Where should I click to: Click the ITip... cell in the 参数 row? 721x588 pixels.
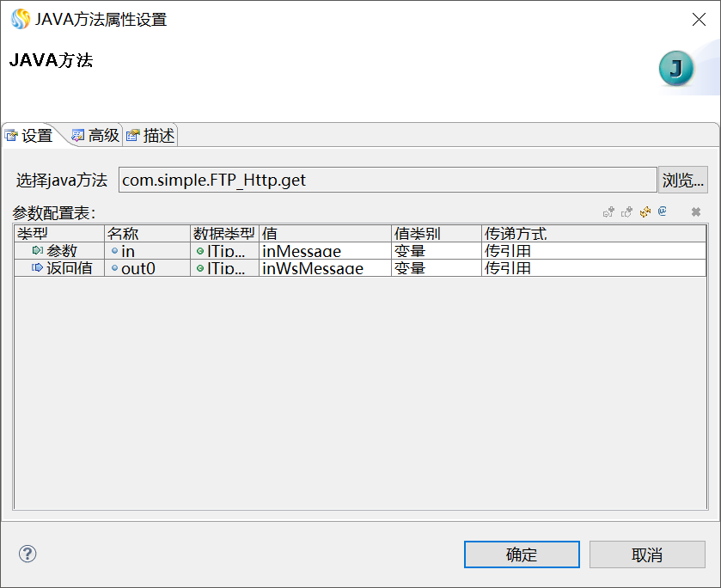click(x=225, y=251)
